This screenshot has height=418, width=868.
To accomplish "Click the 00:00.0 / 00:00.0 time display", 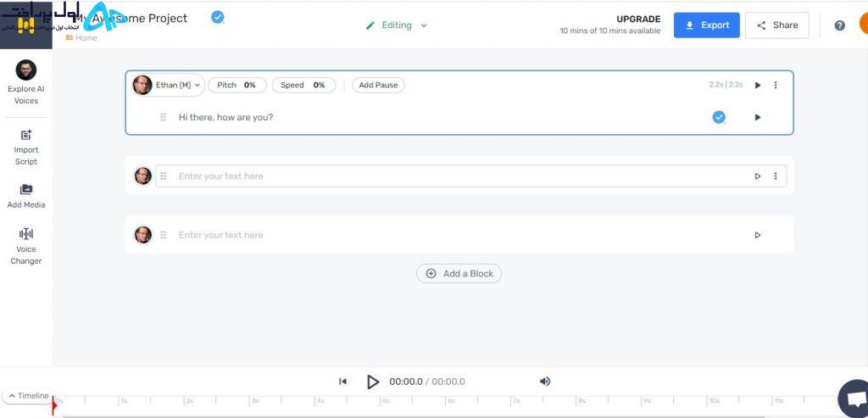I will pyautogui.click(x=427, y=382).
